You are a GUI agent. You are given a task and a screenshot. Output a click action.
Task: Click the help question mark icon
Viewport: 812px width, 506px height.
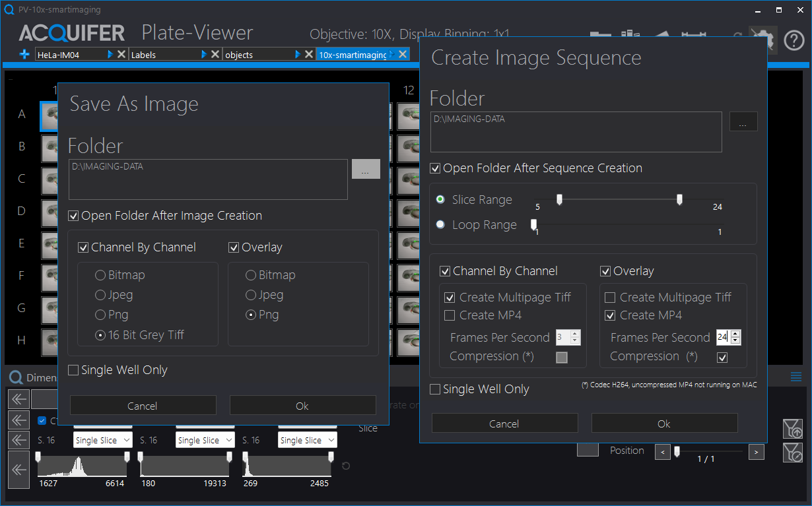click(x=794, y=41)
